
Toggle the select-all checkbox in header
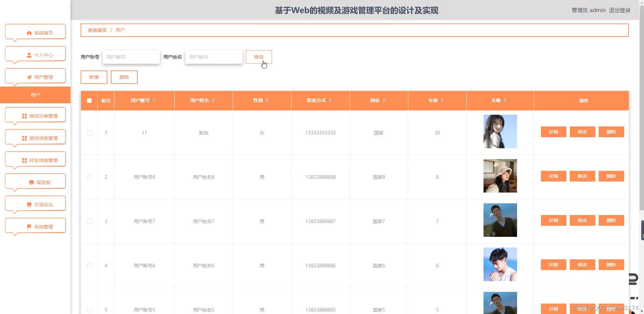coord(89,101)
